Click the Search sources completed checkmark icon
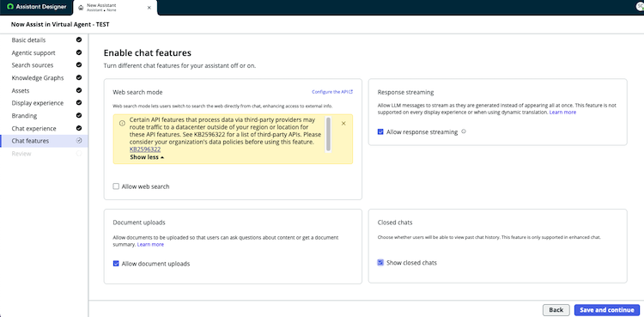The width and height of the screenshot is (644, 317). point(79,65)
